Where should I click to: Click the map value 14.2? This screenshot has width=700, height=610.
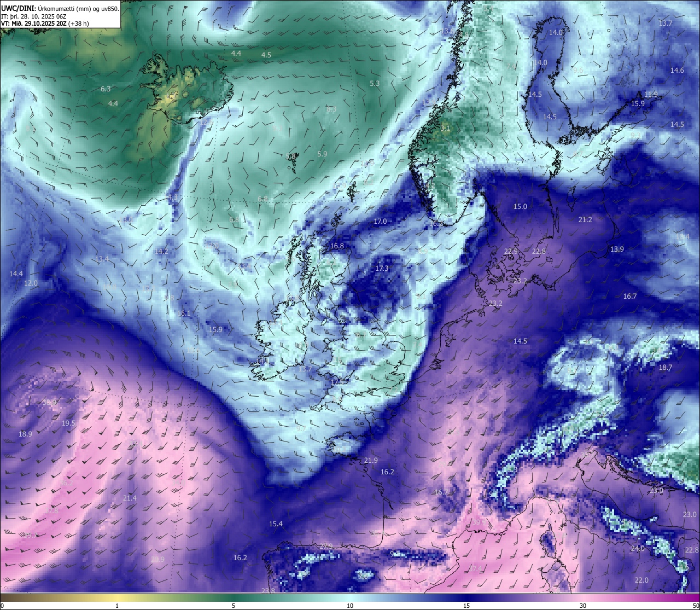point(161,251)
